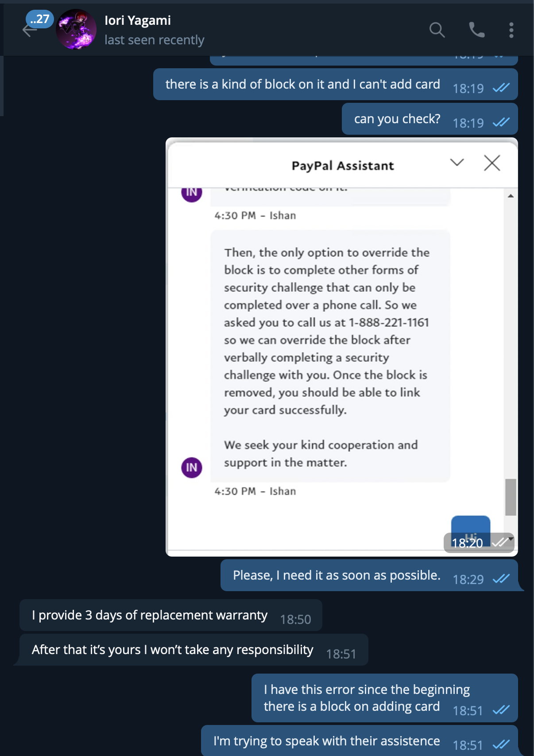Open Iori Yagami's profile avatar
The image size is (534, 756).
click(x=76, y=30)
